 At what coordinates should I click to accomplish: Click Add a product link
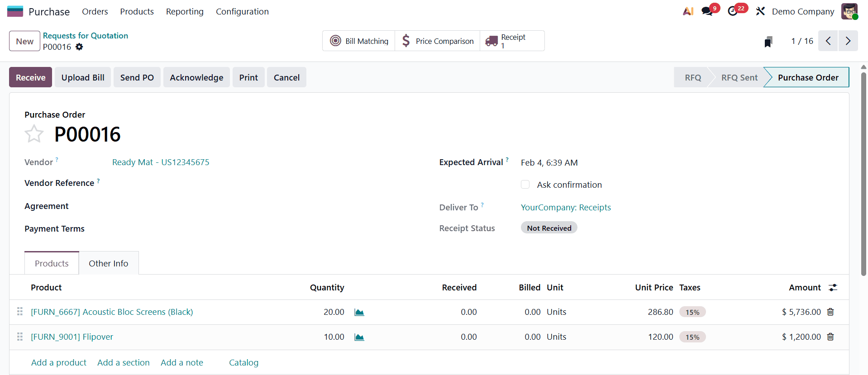(x=59, y=362)
